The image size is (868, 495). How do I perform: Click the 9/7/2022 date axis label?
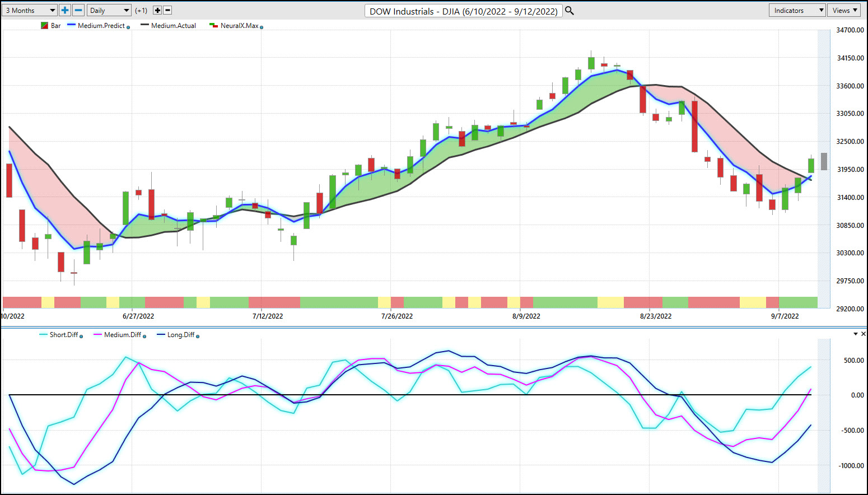785,316
